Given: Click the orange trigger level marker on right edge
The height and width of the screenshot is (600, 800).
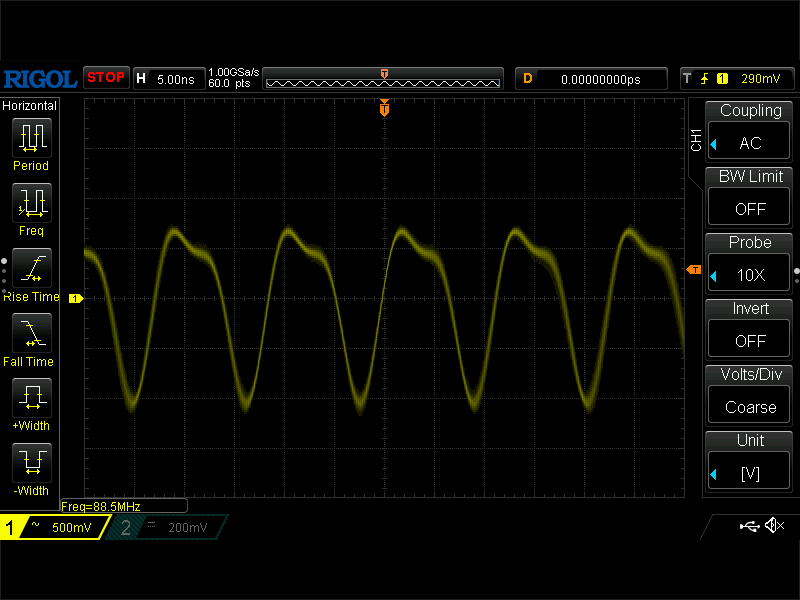Looking at the screenshot, I should click(693, 270).
